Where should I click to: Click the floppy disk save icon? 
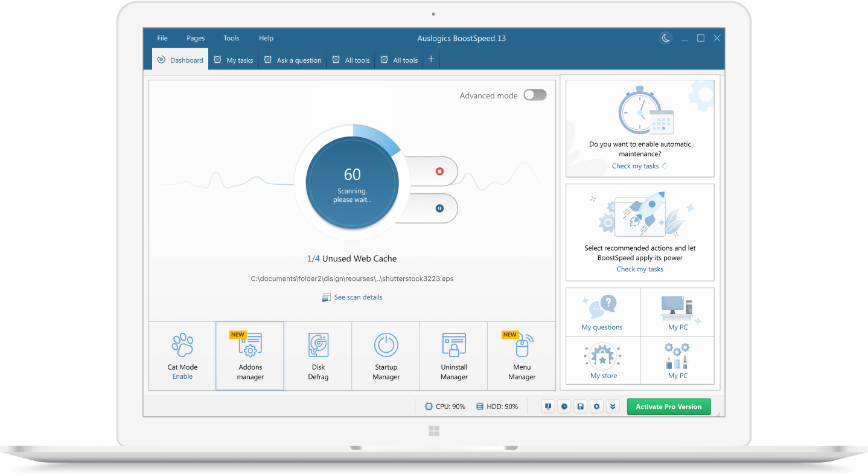581,407
